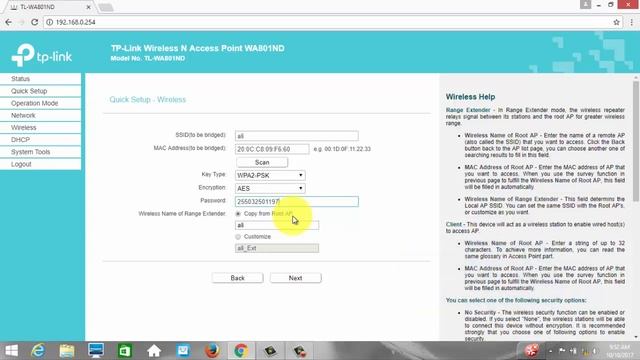
Task: Open System Tools menu
Action: [x=40, y=152]
